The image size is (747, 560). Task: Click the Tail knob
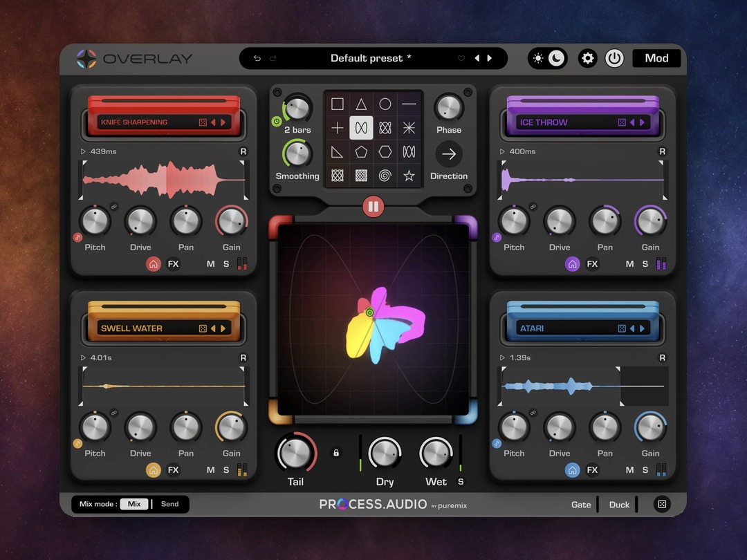tap(295, 453)
